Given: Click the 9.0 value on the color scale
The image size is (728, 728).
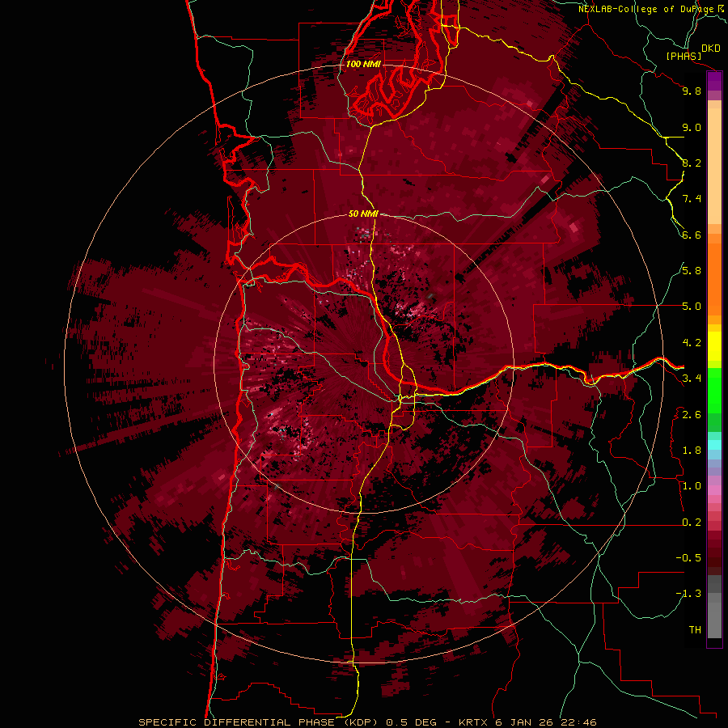Looking at the screenshot, I should click(692, 127).
